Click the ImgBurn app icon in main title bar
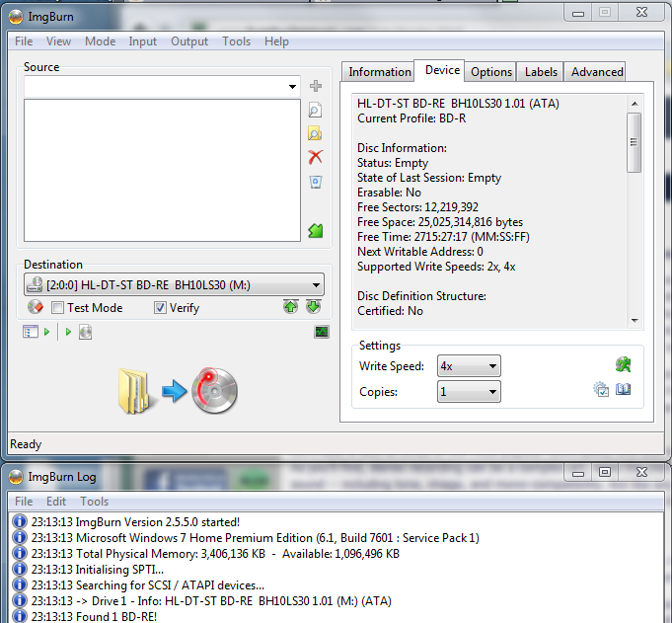The width and height of the screenshot is (672, 623). (x=16, y=17)
